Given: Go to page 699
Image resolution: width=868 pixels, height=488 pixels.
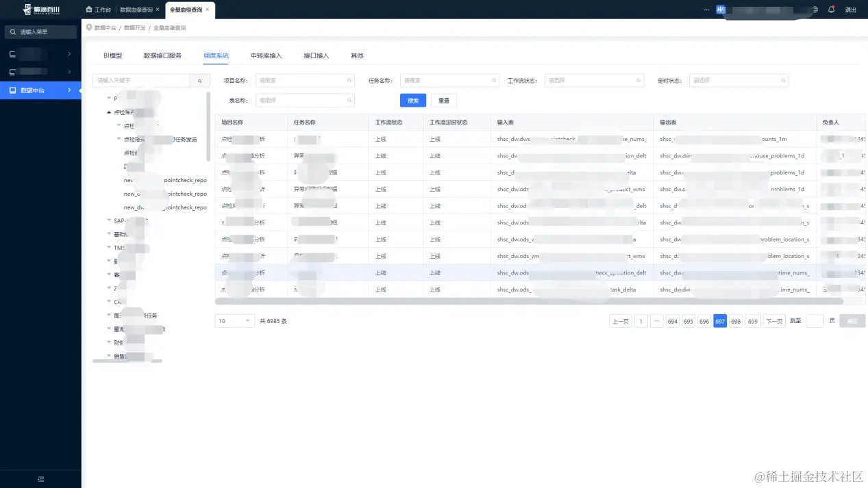Looking at the screenshot, I should [752, 322].
